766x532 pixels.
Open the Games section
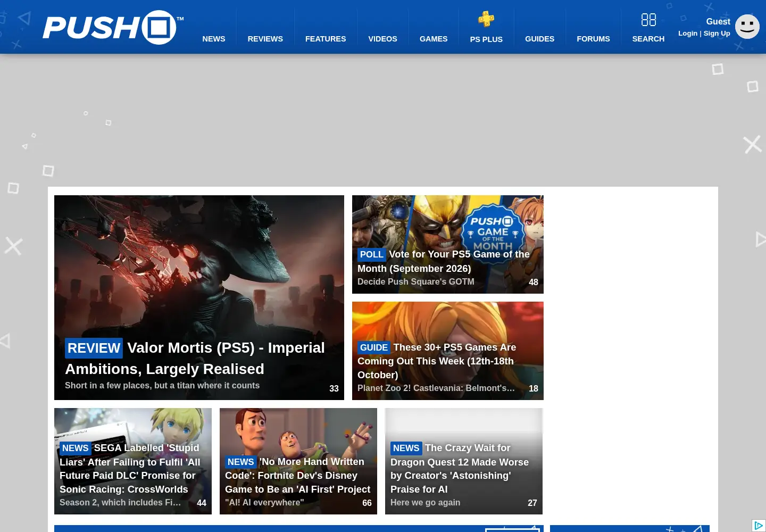coord(434,39)
